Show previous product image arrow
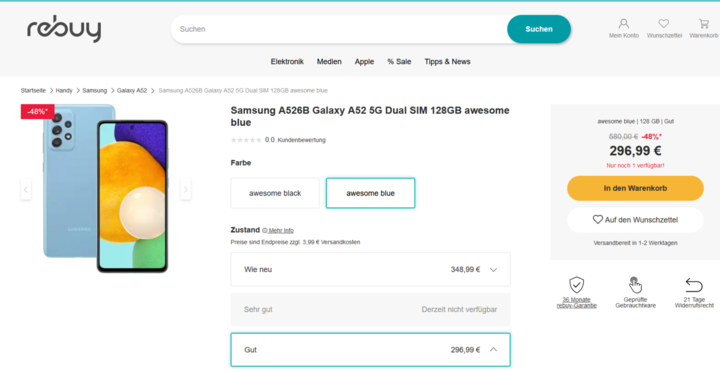Viewport: 720px width, 372px height. point(26,189)
